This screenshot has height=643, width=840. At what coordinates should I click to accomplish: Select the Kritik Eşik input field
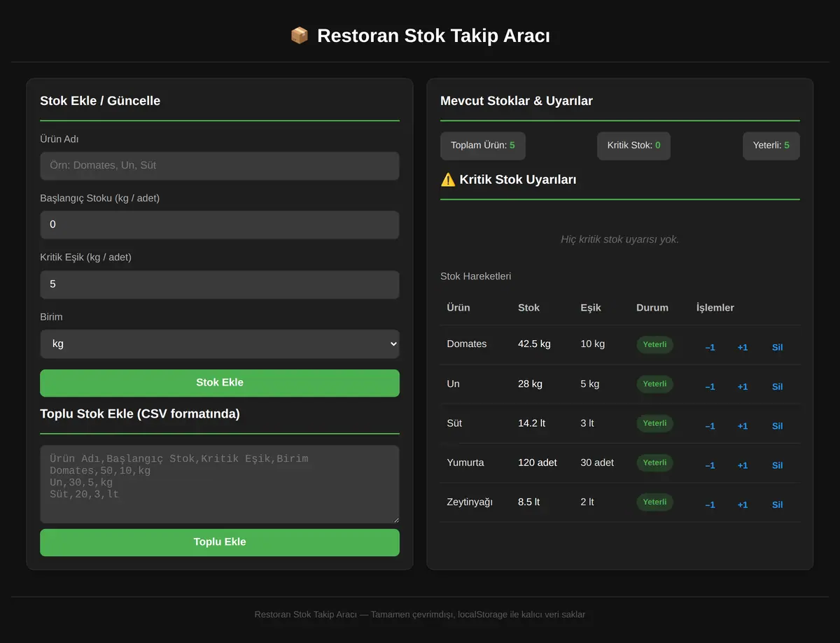(220, 284)
